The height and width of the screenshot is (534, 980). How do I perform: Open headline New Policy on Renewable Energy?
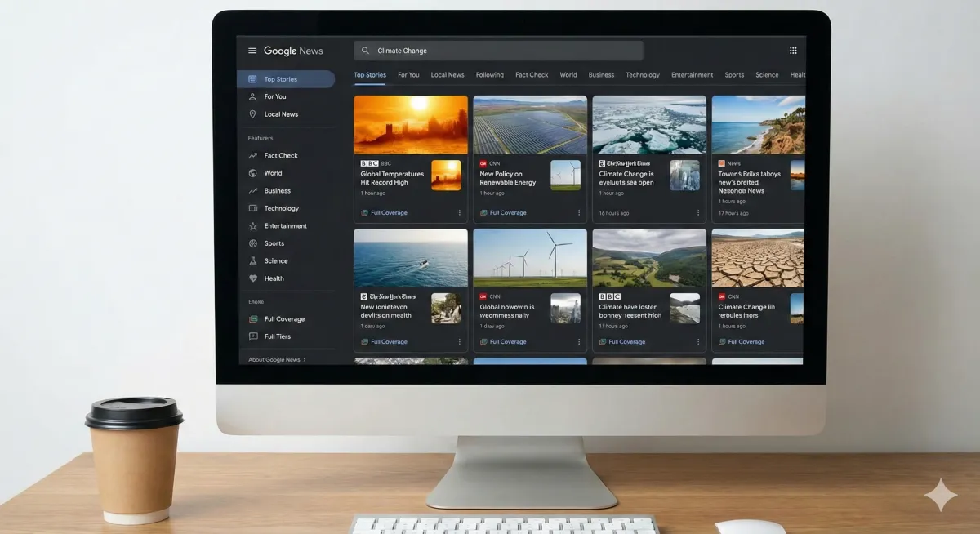(508, 178)
